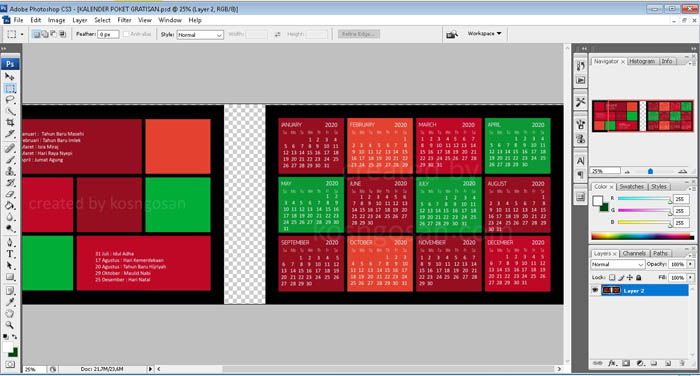This screenshot has height=376, width=700.
Task: Toggle Quick Mask mode at toolbox bottom
Action: pyautogui.click(x=10, y=364)
